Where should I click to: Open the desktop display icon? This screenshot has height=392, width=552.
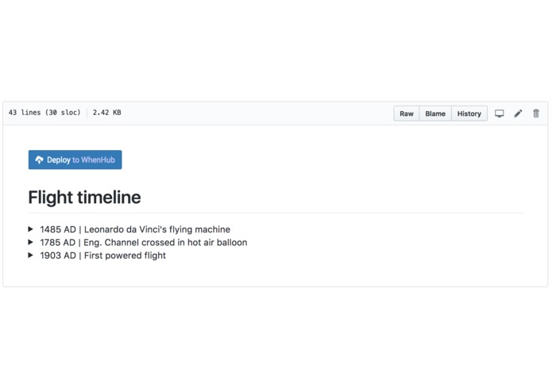pos(500,113)
